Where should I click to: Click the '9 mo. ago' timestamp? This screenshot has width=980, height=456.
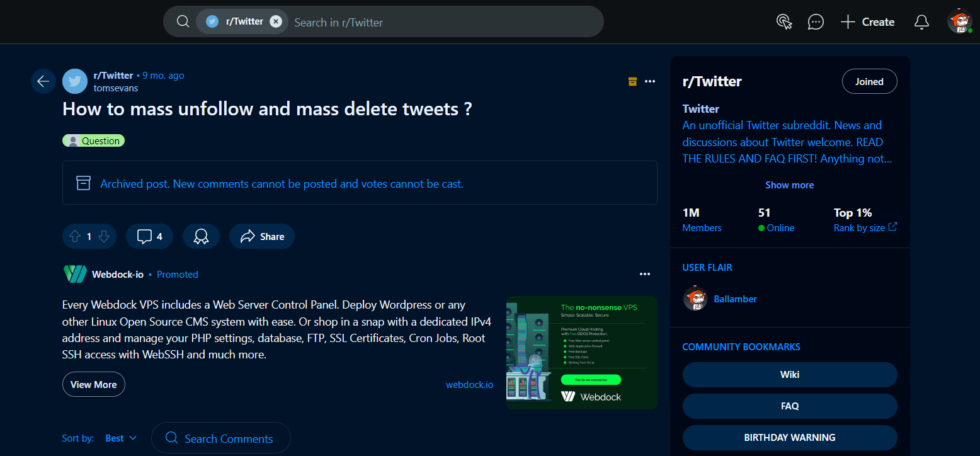(163, 75)
